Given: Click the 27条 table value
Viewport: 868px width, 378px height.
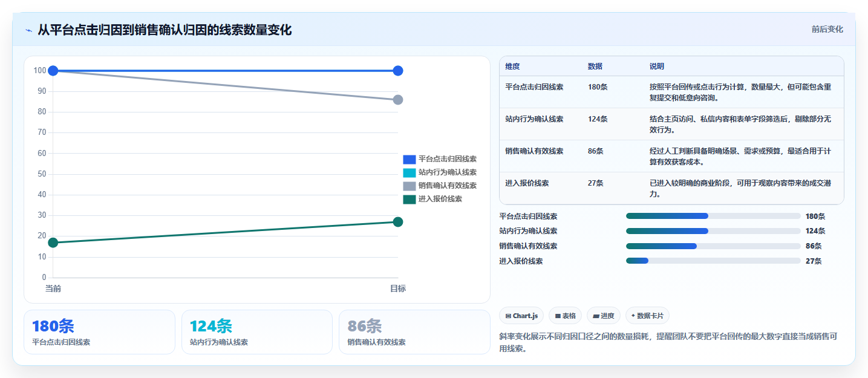Looking at the screenshot, I should tap(596, 183).
